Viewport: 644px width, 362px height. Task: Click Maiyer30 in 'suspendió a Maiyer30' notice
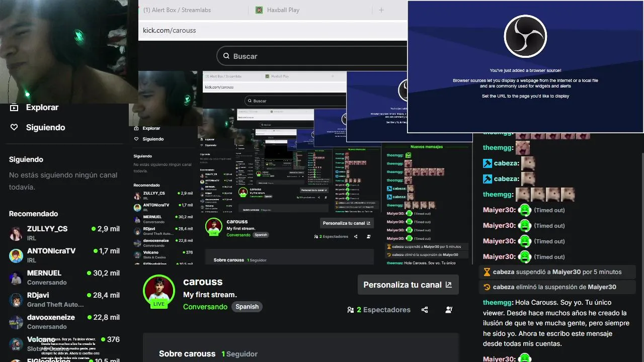click(x=566, y=272)
